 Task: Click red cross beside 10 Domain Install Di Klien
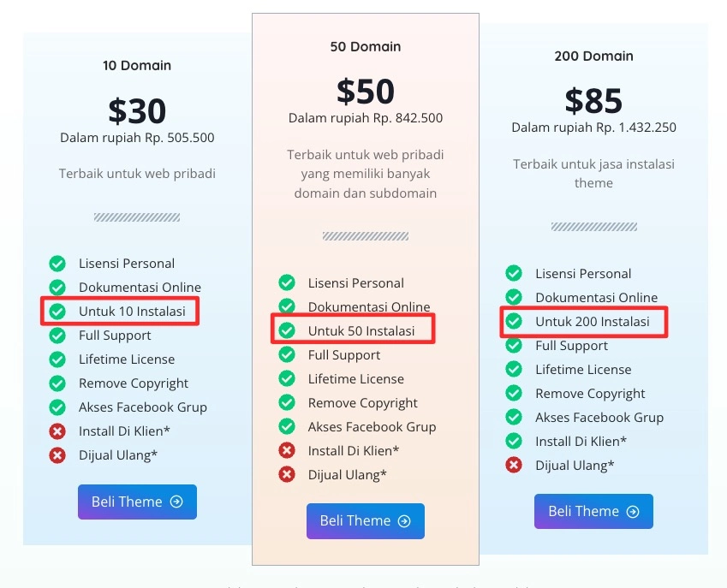57,431
